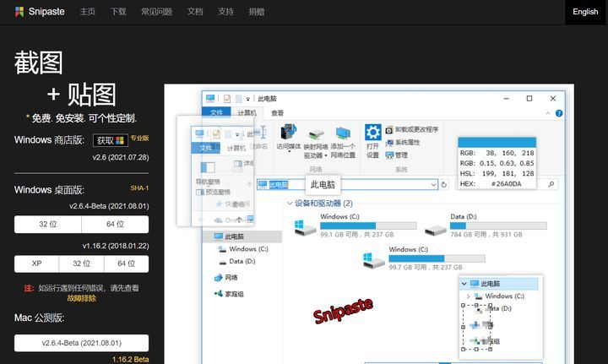Select floating Windows (C:) drive, 99.7 GB free

tap(424, 258)
